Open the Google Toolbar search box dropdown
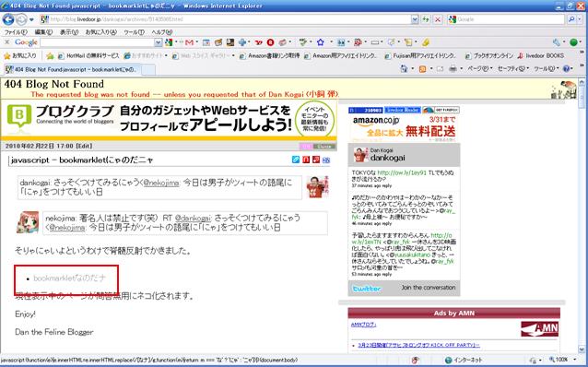 pyautogui.click(x=159, y=42)
